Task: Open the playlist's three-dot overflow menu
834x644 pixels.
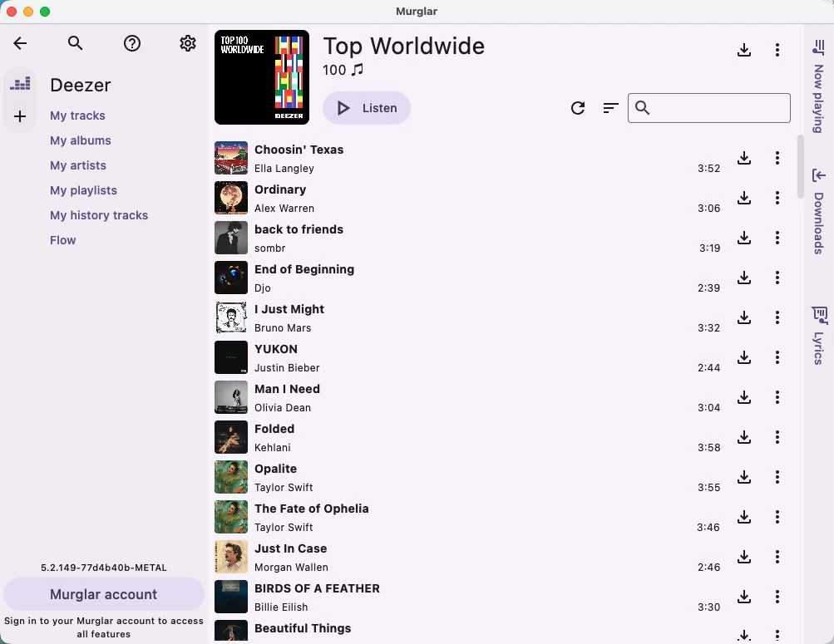Action: (777, 50)
